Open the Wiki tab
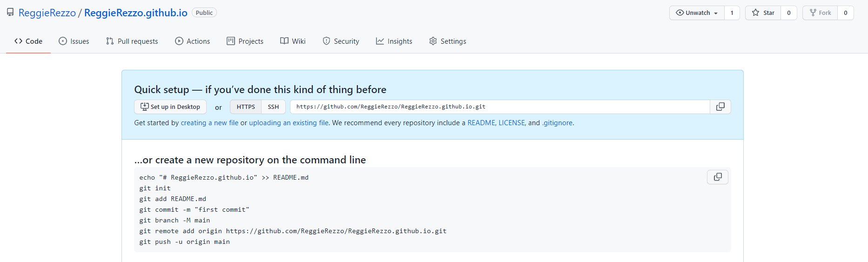 click(293, 41)
